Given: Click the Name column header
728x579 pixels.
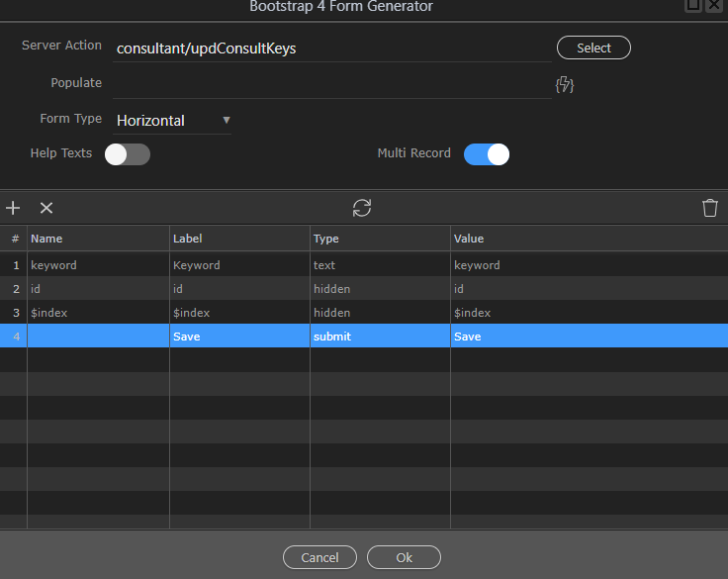Looking at the screenshot, I should click(x=97, y=239).
